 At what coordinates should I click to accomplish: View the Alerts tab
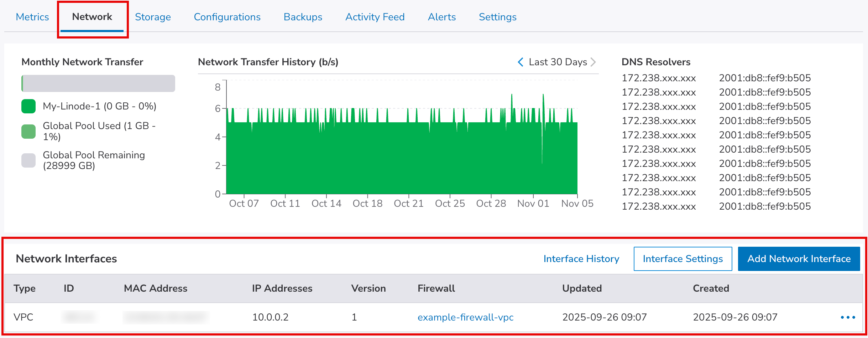(x=441, y=17)
